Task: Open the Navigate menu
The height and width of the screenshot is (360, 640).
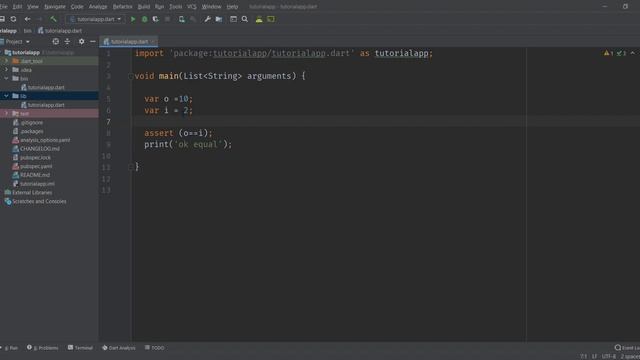Action: pyautogui.click(x=55, y=7)
